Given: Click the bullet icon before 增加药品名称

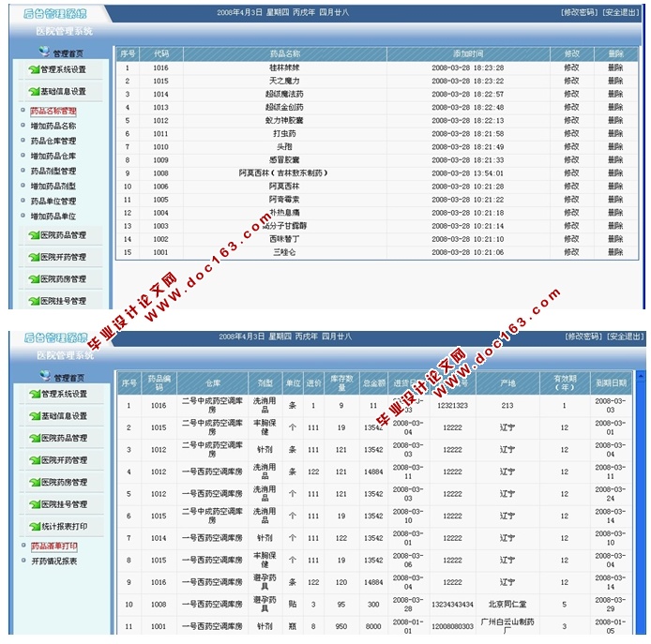Looking at the screenshot, I should pyautogui.click(x=23, y=125).
